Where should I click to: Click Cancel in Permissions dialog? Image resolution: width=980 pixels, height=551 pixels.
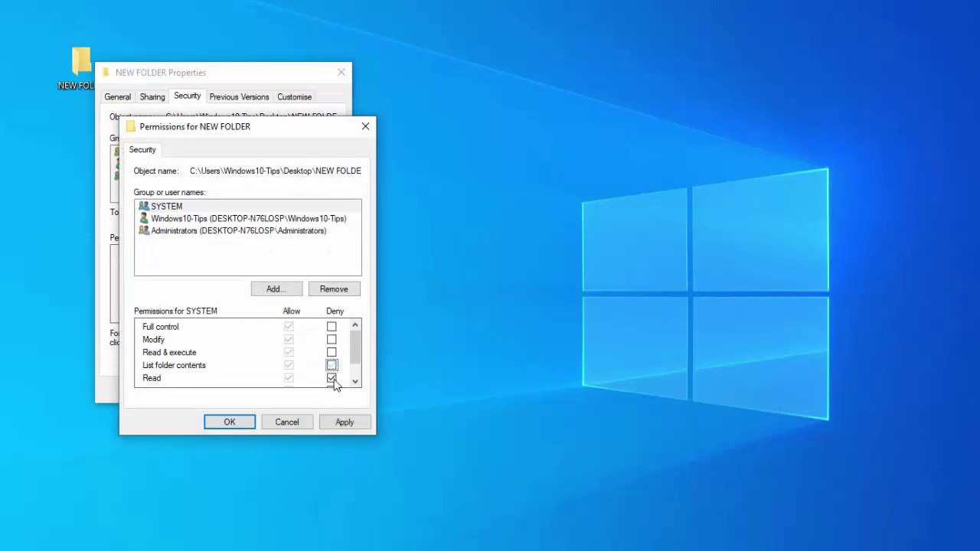[287, 422]
